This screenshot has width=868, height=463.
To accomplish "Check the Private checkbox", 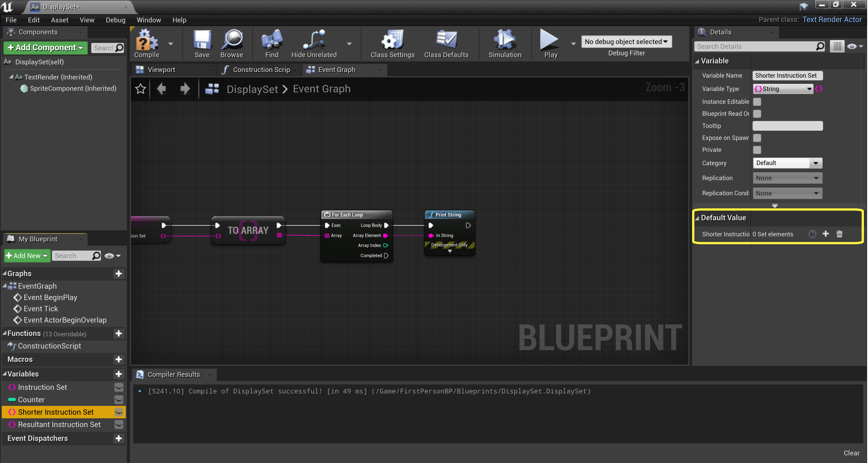I will [757, 150].
